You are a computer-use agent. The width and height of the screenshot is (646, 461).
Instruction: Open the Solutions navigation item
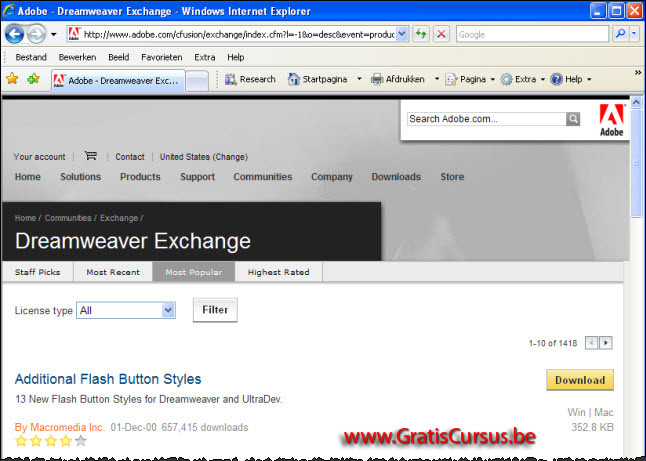tap(80, 177)
